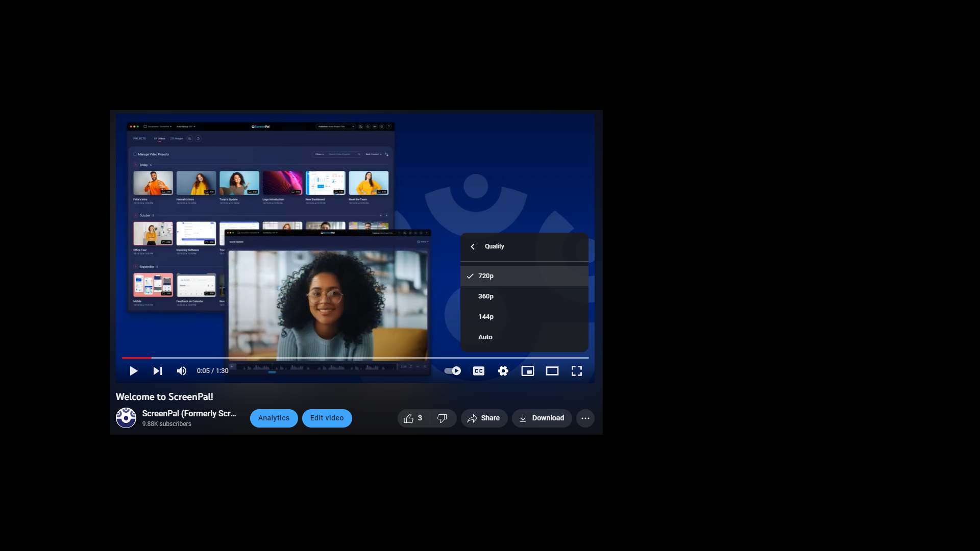Dislike the video with thumbs down
Screen dimensions: 980x551
pyautogui.click(x=443, y=418)
